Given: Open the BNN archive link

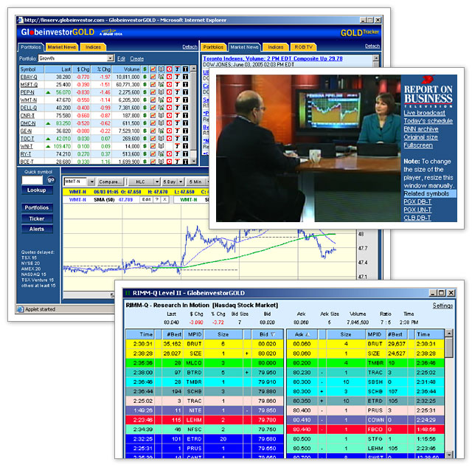Looking at the screenshot, I should coord(420,129).
